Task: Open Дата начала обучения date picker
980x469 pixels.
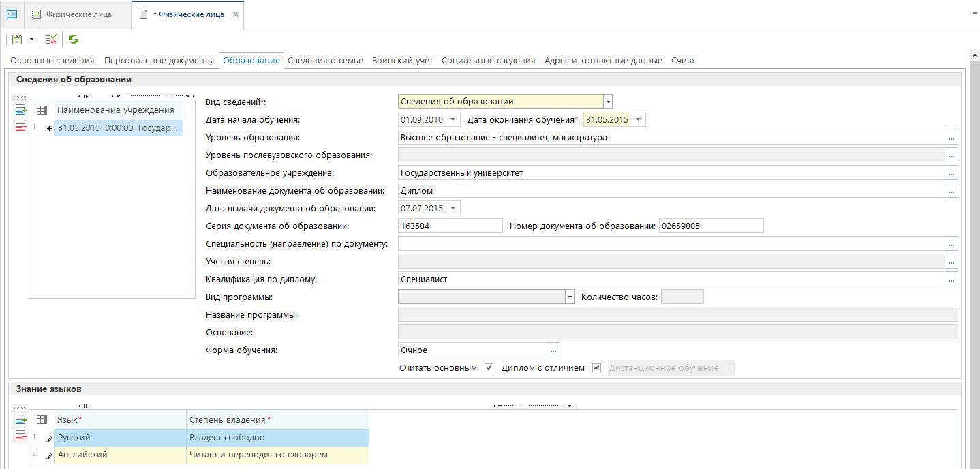Action: coord(454,119)
